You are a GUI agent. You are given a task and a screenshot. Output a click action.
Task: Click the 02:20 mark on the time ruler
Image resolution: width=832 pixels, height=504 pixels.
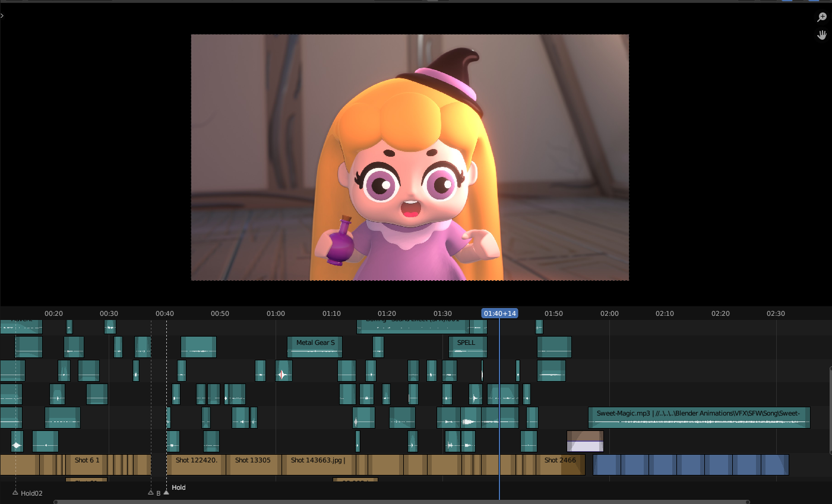coord(720,313)
